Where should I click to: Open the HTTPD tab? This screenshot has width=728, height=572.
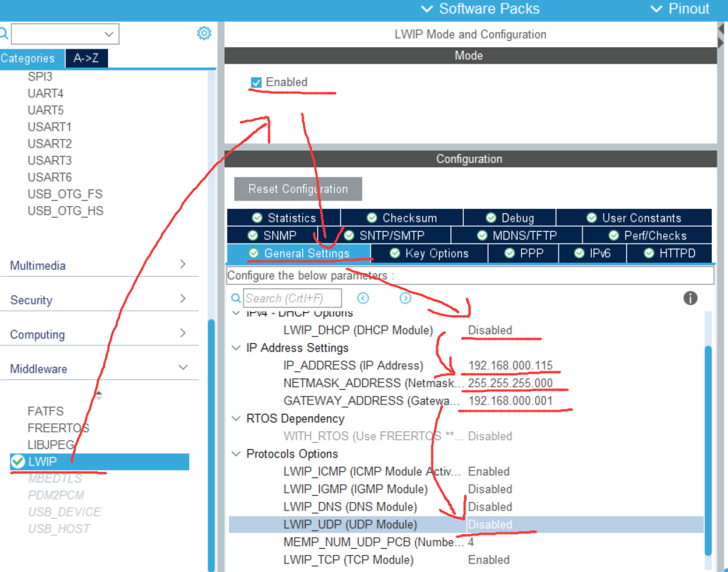point(669,254)
